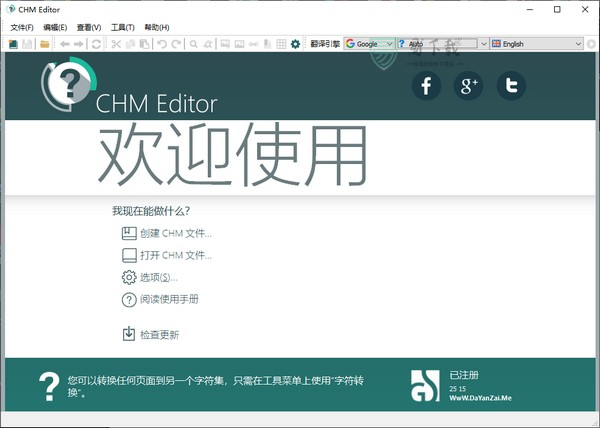Click the document page icon in toolbar

pyautogui.click(x=267, y=44)
